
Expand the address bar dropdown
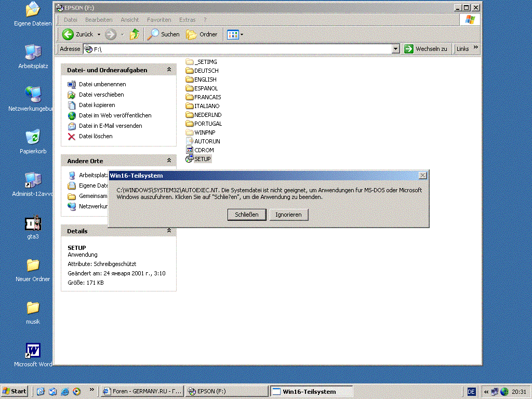395,49
